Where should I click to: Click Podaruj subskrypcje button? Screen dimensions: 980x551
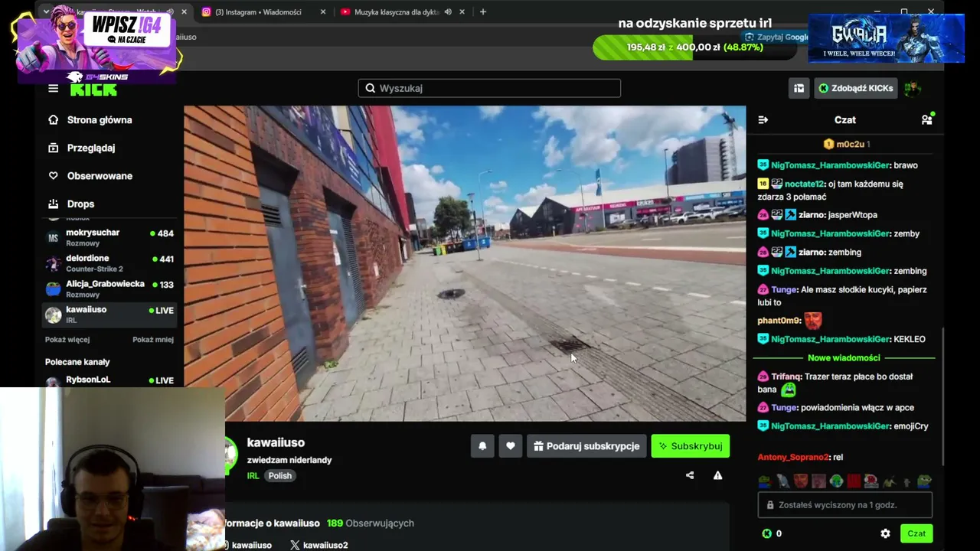coord(586,446)
